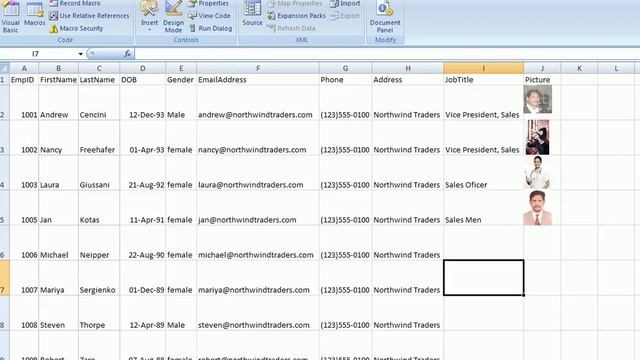Select cell with first name Mariya
This screenshot has height=360, width=640.
tap(58, 278)
